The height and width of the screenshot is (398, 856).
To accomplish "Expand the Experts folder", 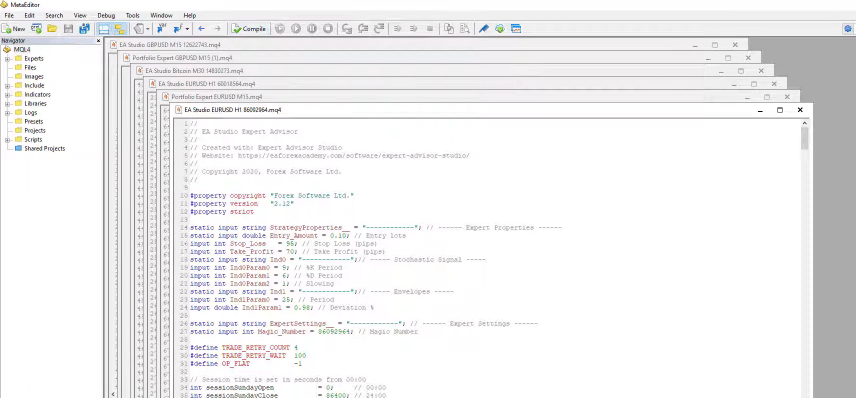I will pos(8,58).
